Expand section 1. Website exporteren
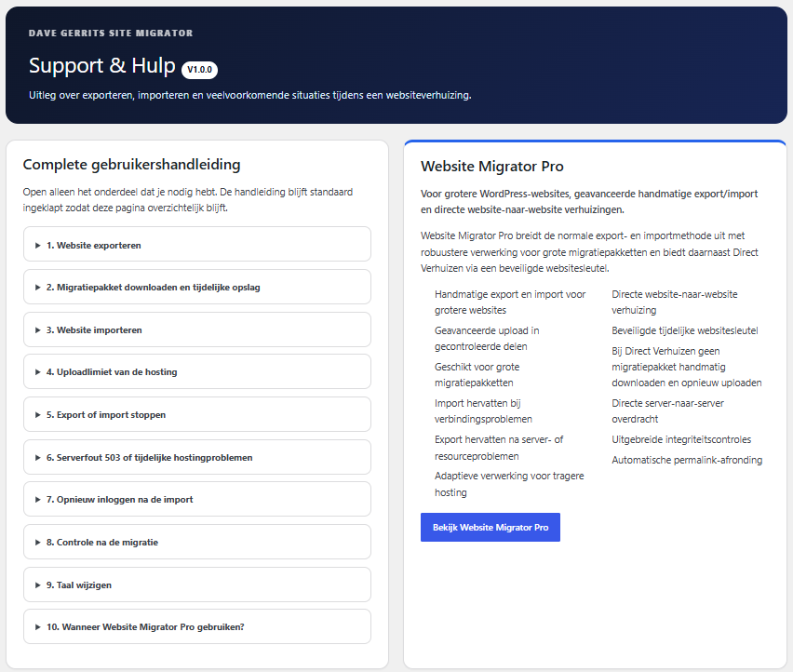Image resolution: width=793 pixels, height=672 pixels. pos(196,245)
